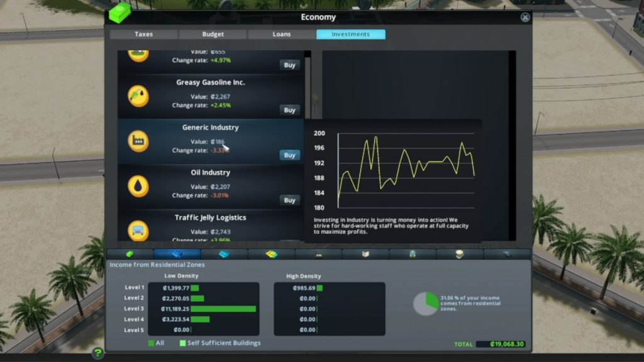Click the Generic Industry factory icon
This screenshot has height=362, width=644.
pos(138,141)
